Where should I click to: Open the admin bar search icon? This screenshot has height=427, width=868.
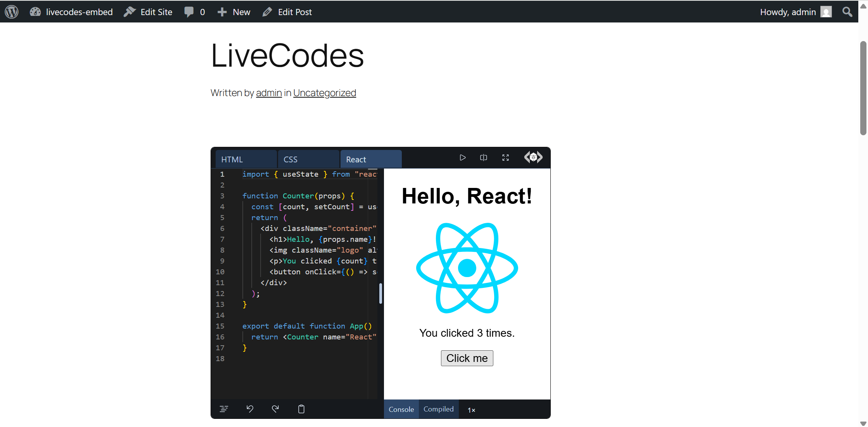(847, 12)
